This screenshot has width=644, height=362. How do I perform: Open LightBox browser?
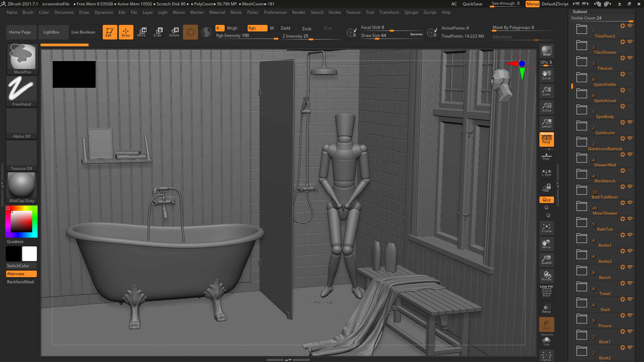53,32
